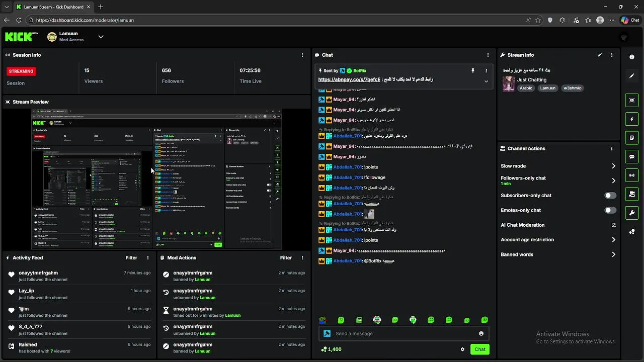Expand the pinned message chevron
The height and width of the screenshot is (362, 644).
click(x=486, y=81)
